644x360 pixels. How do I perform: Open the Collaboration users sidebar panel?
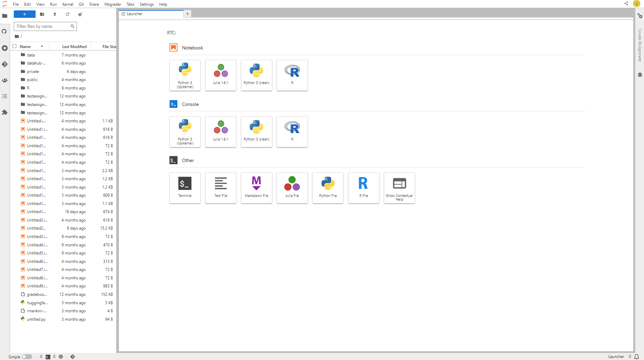(5, 80)
